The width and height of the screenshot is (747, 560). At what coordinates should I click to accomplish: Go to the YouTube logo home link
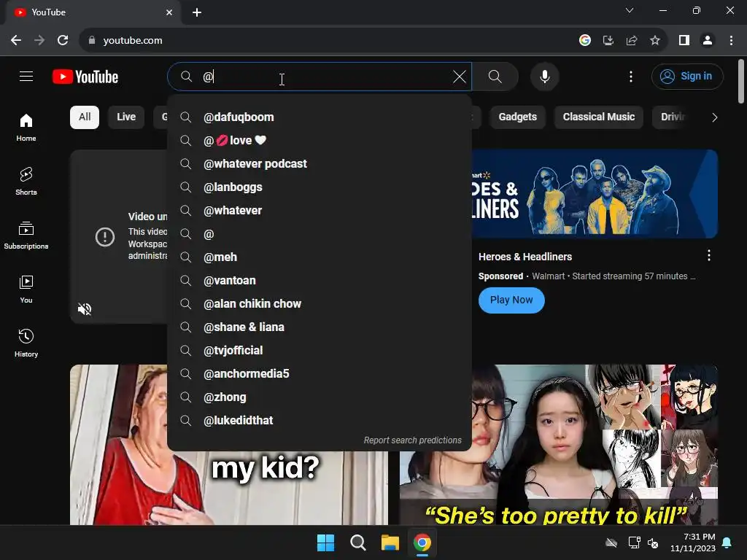pyautogui.click(x=85, y=77)
